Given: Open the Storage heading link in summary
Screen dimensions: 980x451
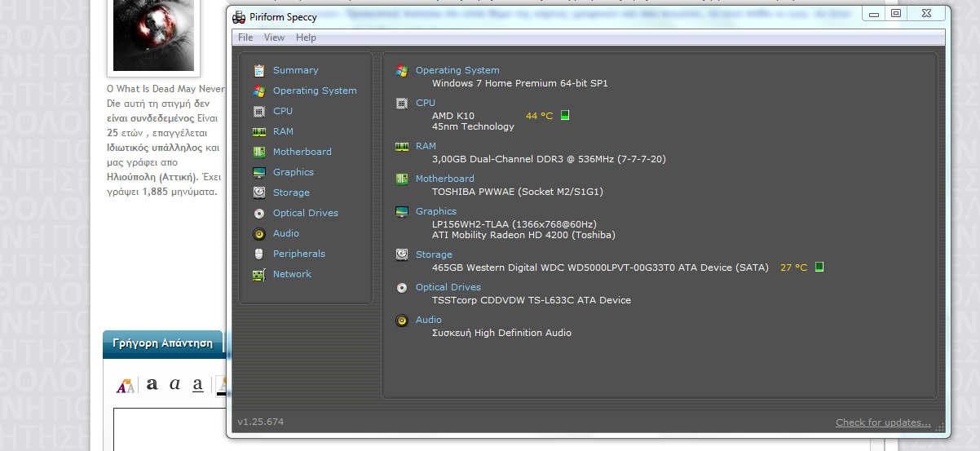Looking at the screenshot, I should pos(434,254).
